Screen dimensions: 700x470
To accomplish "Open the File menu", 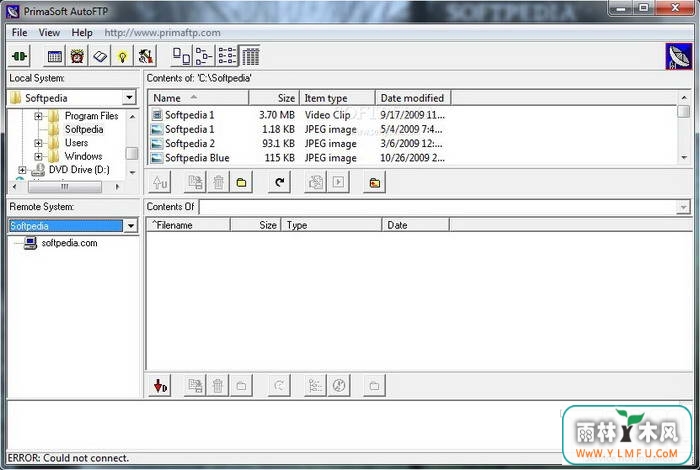I will click(x=19, y=33).
